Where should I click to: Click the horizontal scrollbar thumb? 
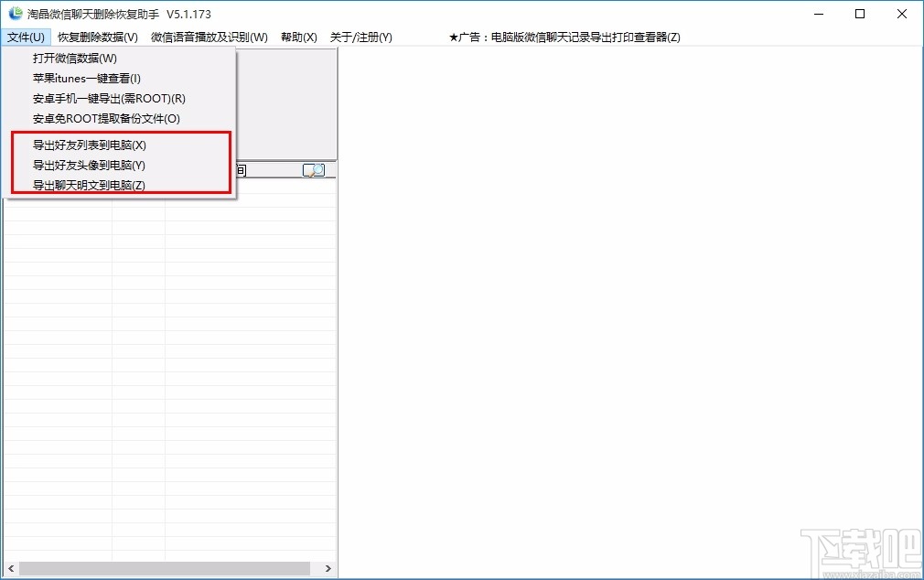165,569
